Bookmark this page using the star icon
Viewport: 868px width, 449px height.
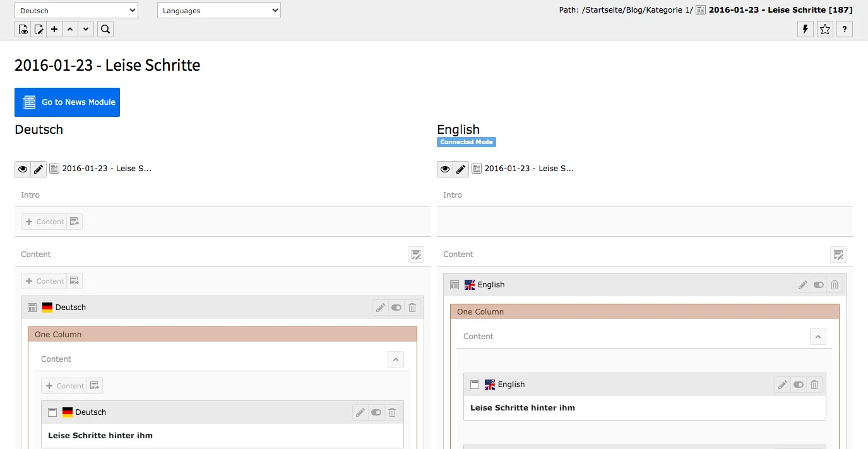[x=824, y=29]
